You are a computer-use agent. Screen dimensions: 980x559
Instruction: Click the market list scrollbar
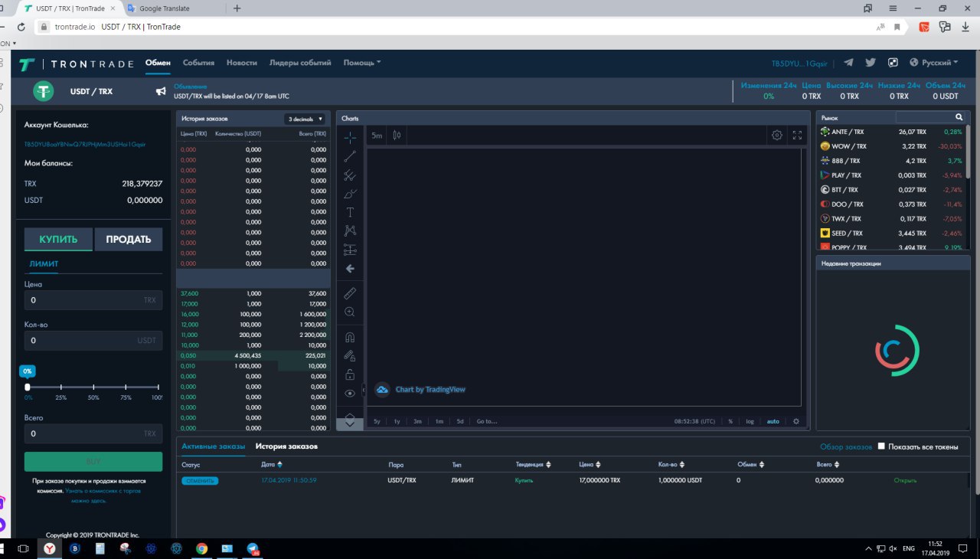[968, 152]
